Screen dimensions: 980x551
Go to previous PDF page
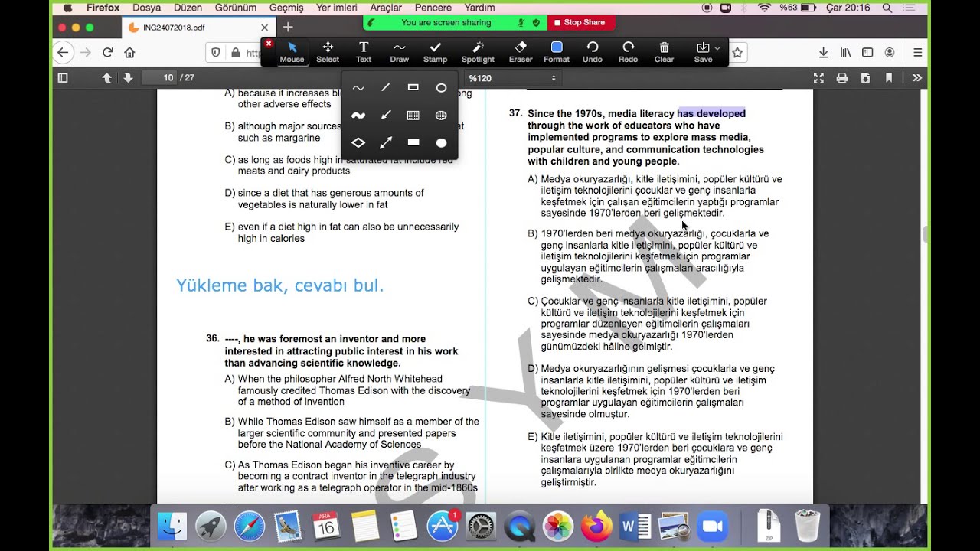point(106,78)
